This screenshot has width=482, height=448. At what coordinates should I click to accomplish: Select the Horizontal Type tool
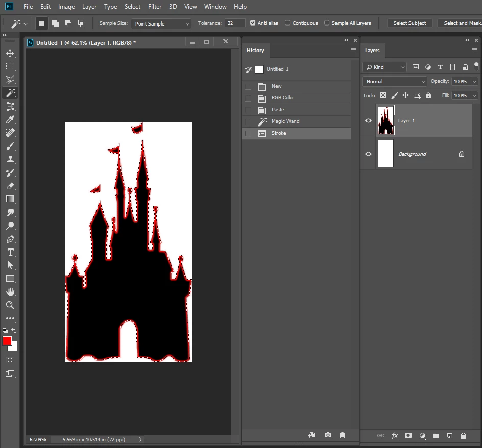[x=10, y=252]
